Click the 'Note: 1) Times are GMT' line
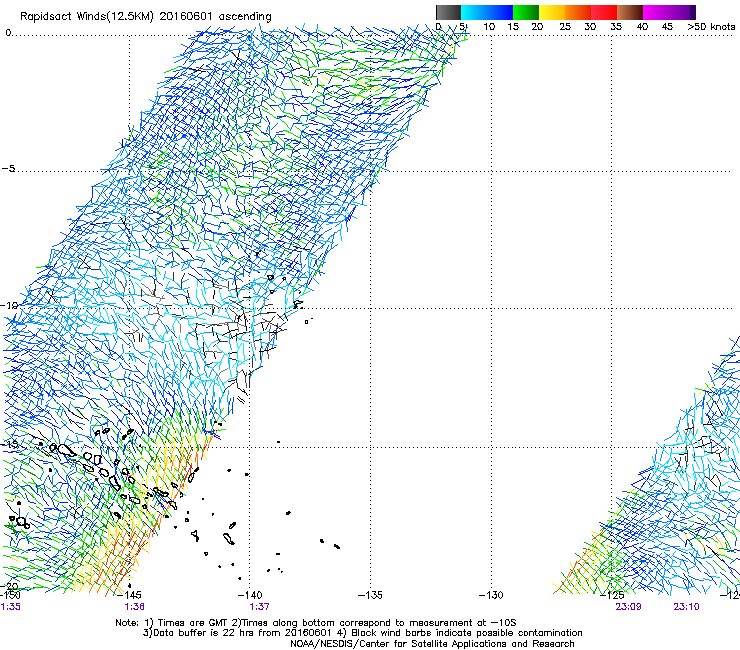The image size is (740, 650). [316, 623]
